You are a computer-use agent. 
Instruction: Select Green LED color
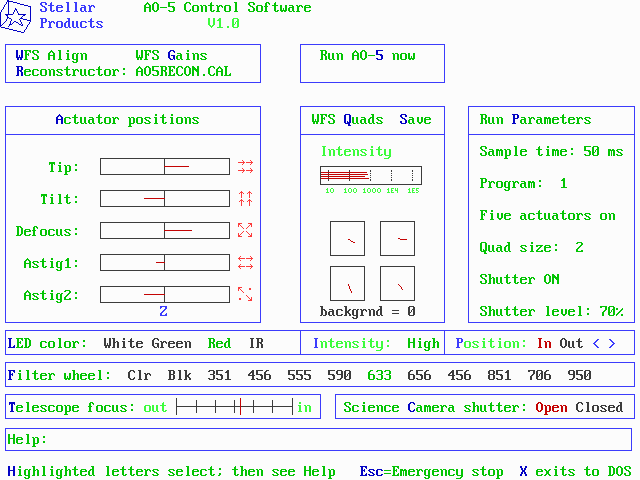tap(171, 343)
